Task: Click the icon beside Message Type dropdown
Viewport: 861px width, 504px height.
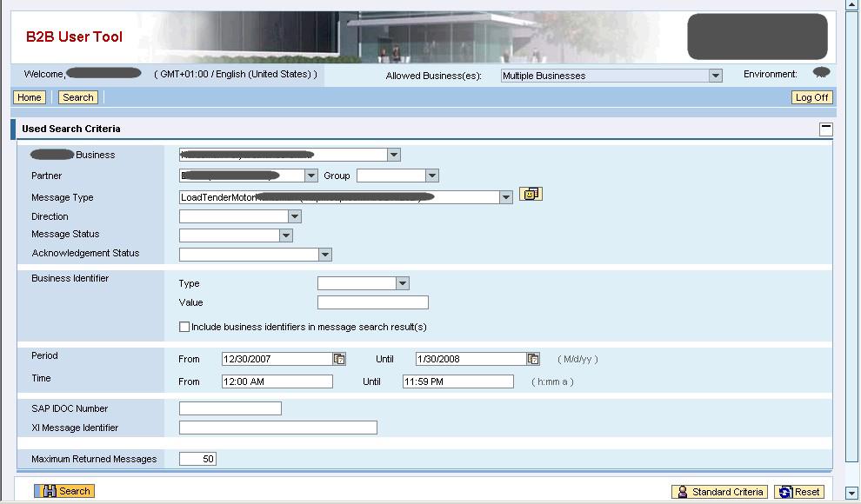Action: coord(531,194)
